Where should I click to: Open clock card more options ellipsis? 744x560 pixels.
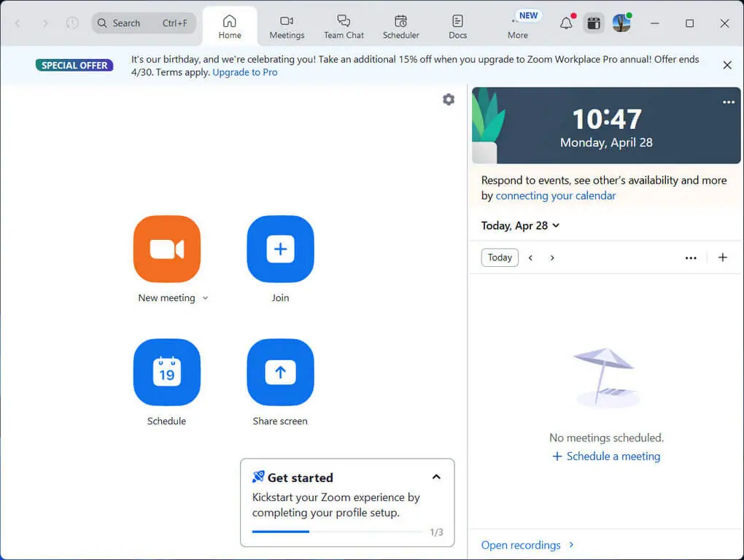729,102
